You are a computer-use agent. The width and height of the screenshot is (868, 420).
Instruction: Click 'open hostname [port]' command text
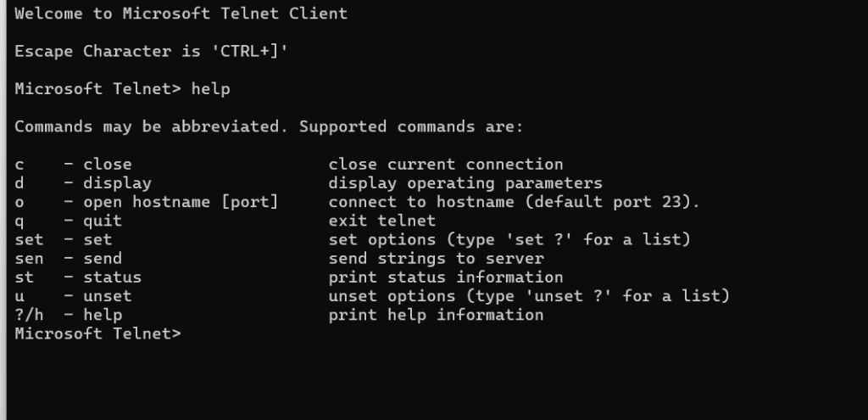(181, 202)
